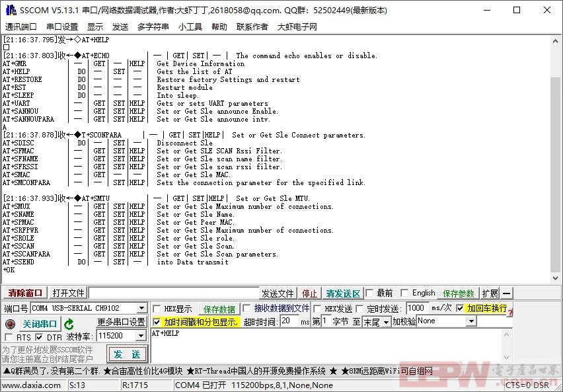The image size is (563, 392).
Task: Click the AT+RESTORE line in the log
Action: tap(151, 79)
